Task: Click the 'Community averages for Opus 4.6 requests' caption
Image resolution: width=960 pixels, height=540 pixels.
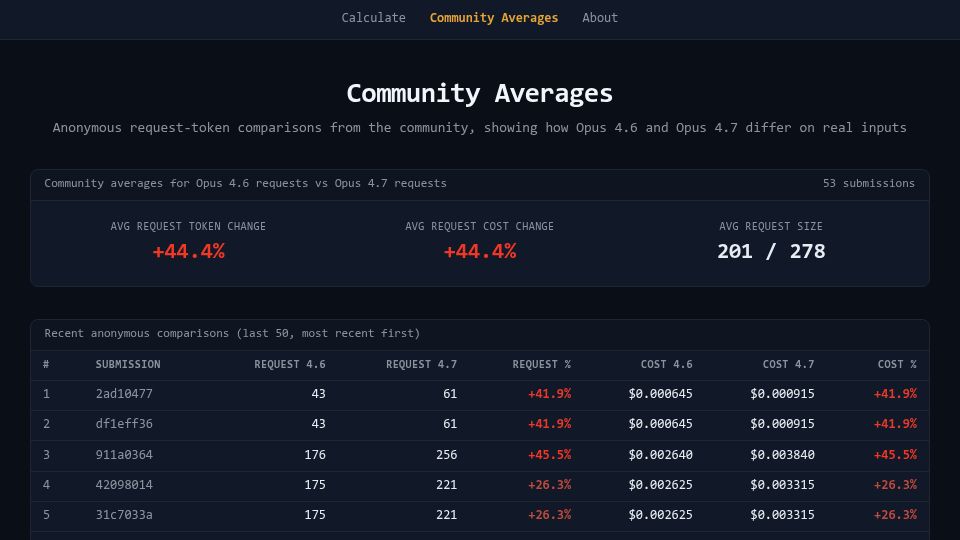Action: [246, 183]
